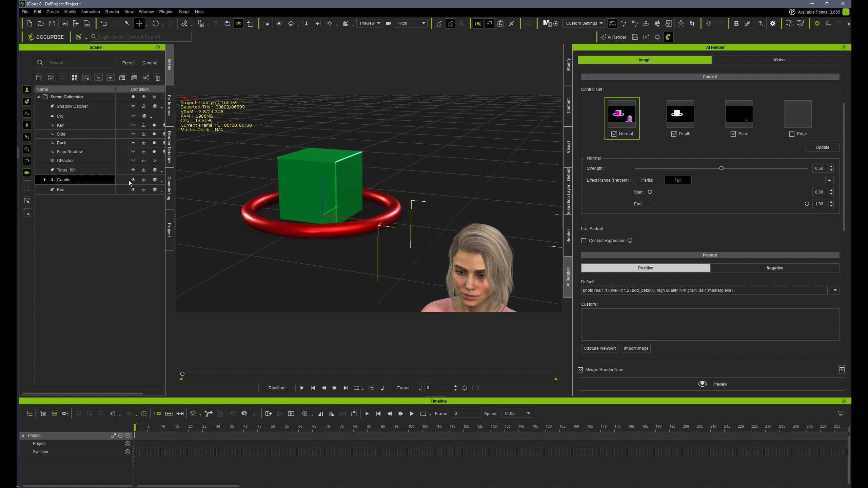
Task: Open the Preview render mode dropdown
Action: click(370, 23)
